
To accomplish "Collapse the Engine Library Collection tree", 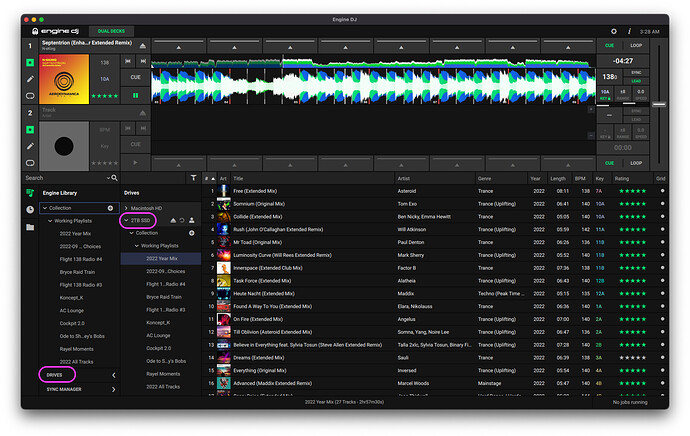I will 44,208.
